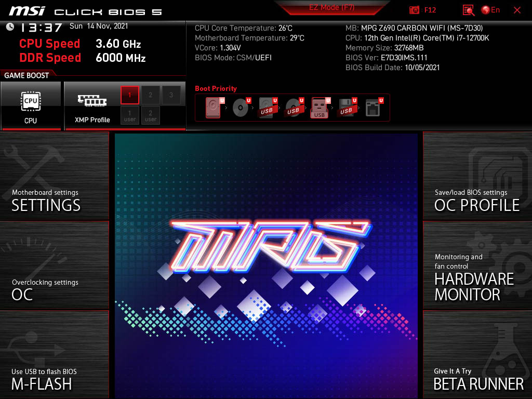Select the network boot device icon

[373, 108]
